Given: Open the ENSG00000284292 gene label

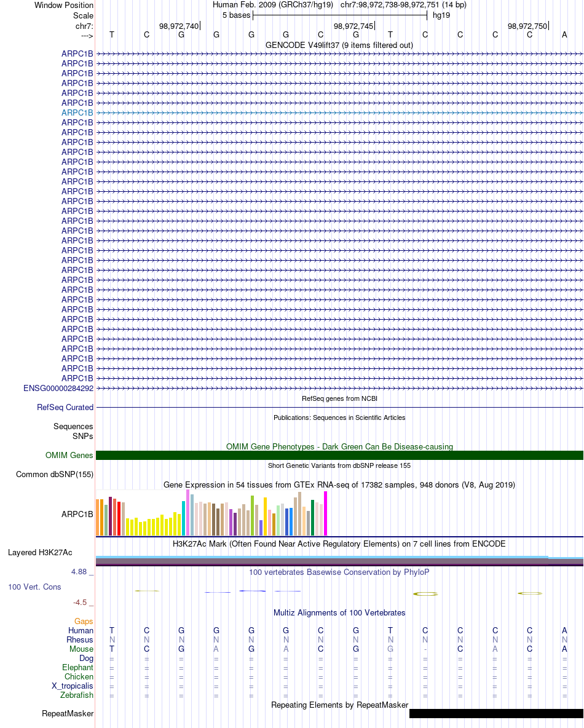Looking at the screenshot, I should (x=58, y=388).
